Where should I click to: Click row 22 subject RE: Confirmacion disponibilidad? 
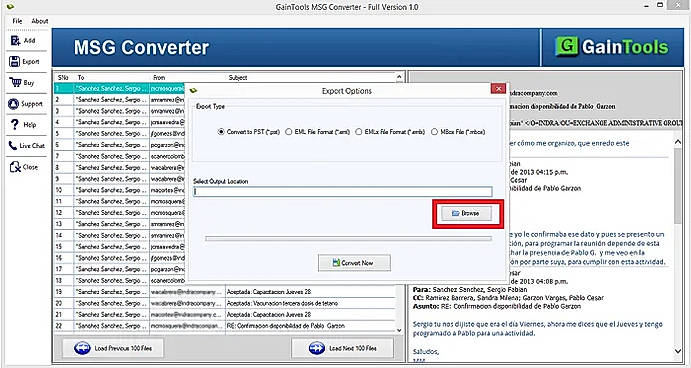(286, 326)
